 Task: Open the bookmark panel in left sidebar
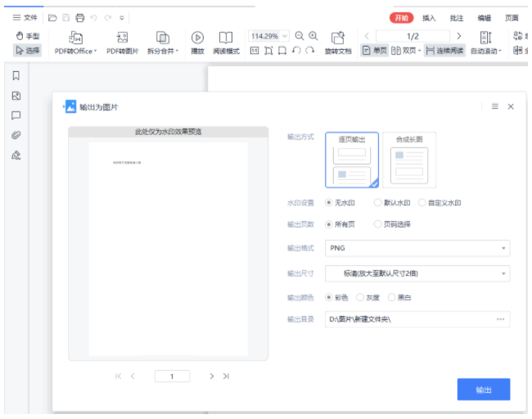tap(16, 76)
